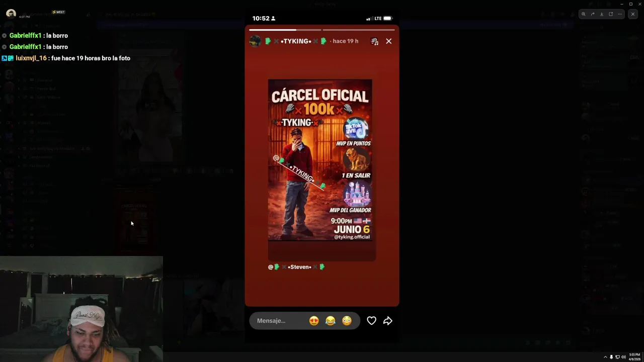Screen dimensions: 644x362
Task: Send the heart-eyes emoji reaction
Action: [x=314, y=321]
